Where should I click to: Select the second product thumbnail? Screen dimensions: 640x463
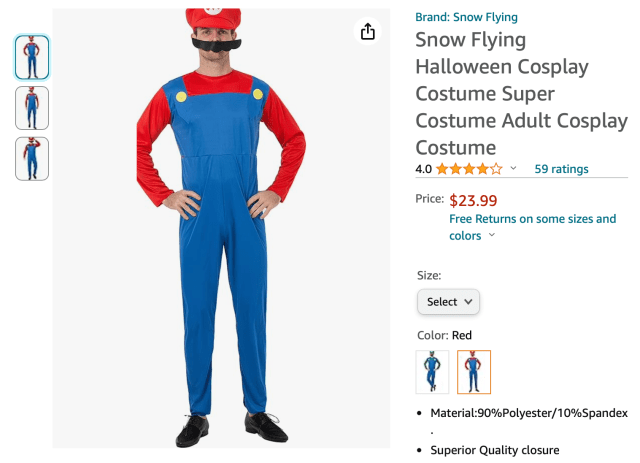coord(32,108)
